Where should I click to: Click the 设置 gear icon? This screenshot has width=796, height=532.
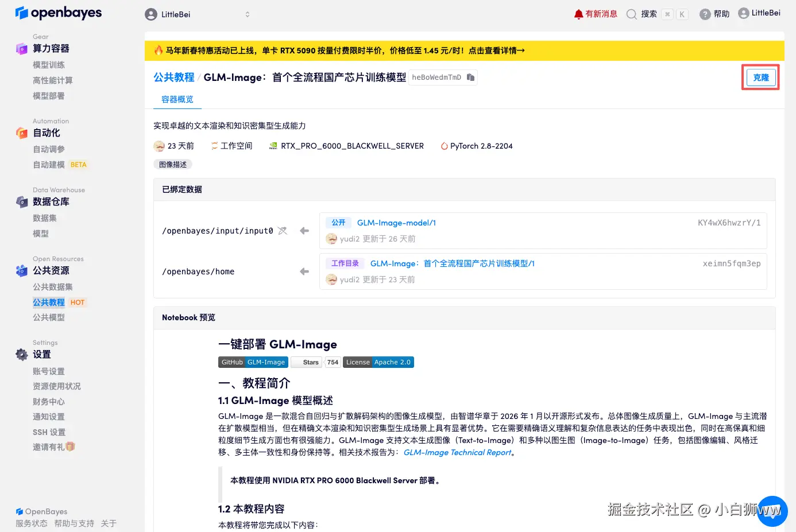(x=22, y=355)
